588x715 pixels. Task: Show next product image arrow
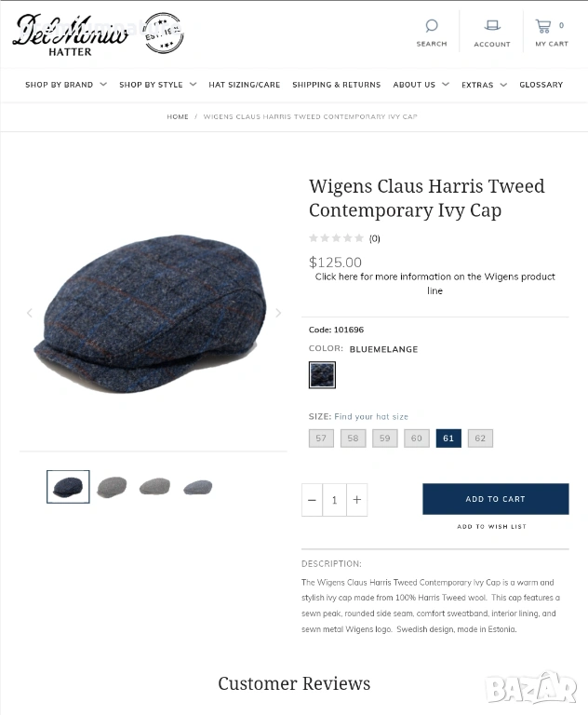[278, 313]
